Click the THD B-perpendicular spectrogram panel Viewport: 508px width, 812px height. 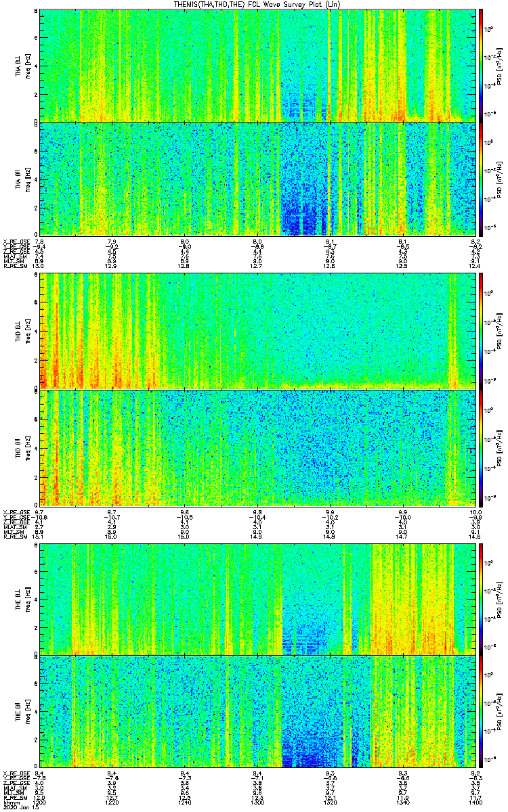click(257, 332)
